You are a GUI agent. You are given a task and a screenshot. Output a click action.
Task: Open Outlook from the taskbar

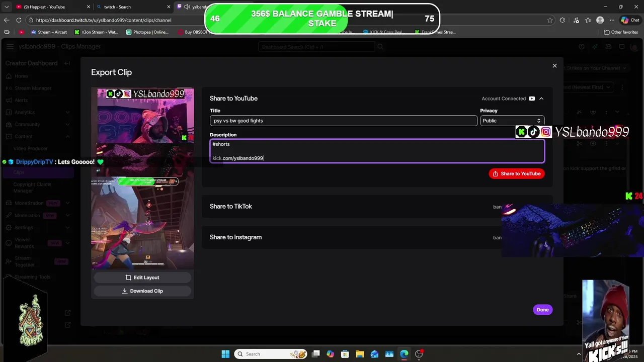tap(374, 354)
